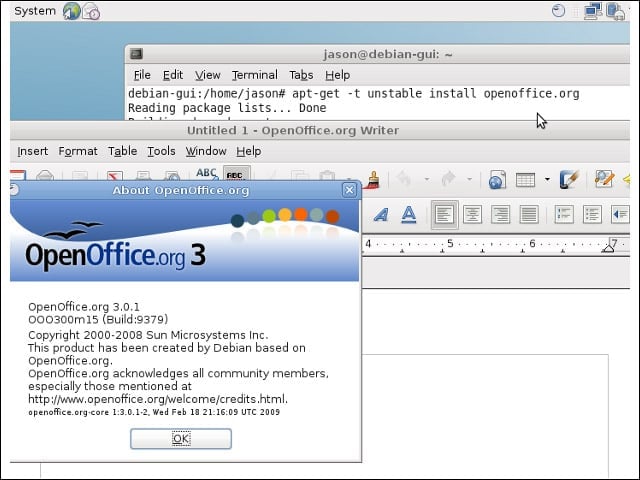Expand the Redo history dropdown arrow
Screen dimensions: 640x480
click(x=469, y=179)
